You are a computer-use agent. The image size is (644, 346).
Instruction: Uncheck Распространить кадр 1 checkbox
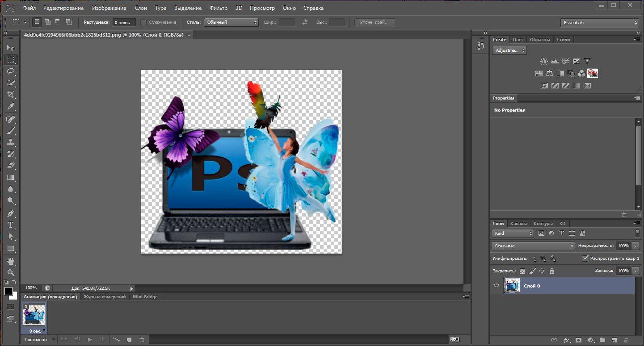585,258
